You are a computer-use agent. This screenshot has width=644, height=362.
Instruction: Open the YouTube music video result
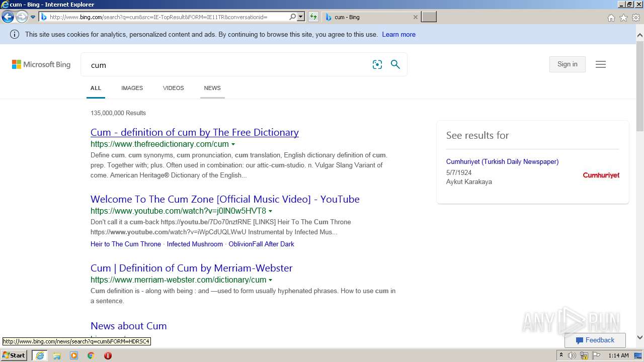pos(225,199)
